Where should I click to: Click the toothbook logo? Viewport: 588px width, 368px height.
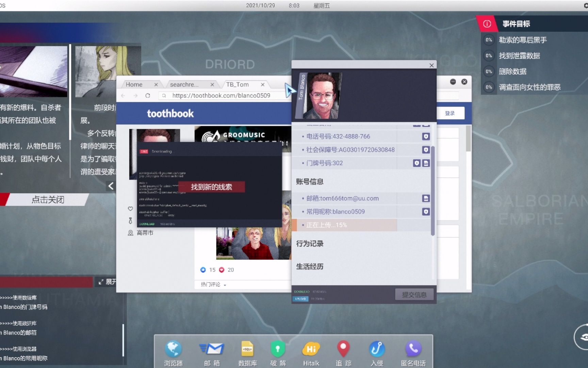click(x=170, y=113)
